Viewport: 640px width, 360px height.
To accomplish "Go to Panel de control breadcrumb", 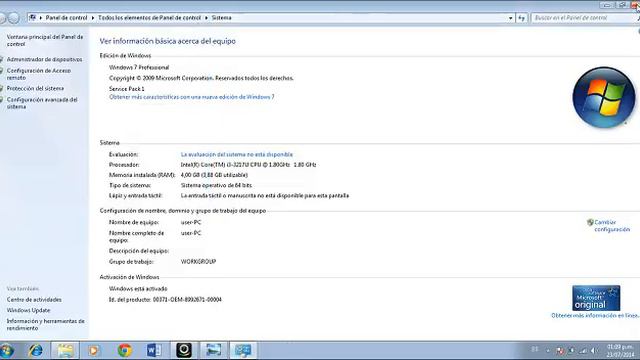I will click(x=67, y=18).
